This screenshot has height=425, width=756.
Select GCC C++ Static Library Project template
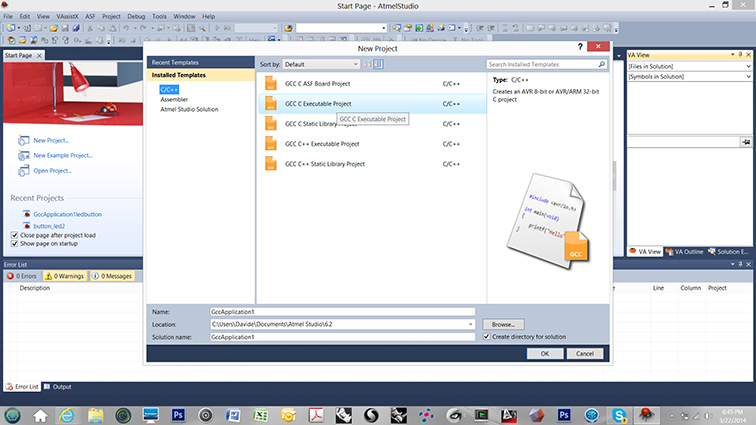[x=372, y=164]
